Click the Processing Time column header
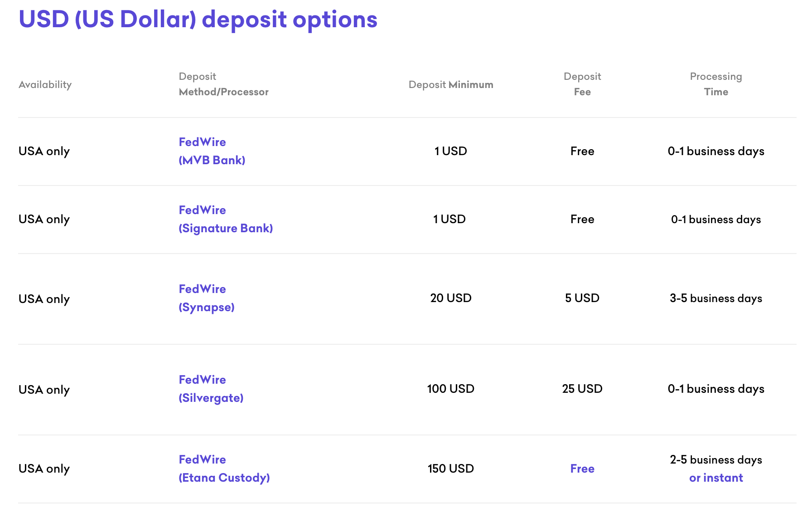 tap(716, 84)
